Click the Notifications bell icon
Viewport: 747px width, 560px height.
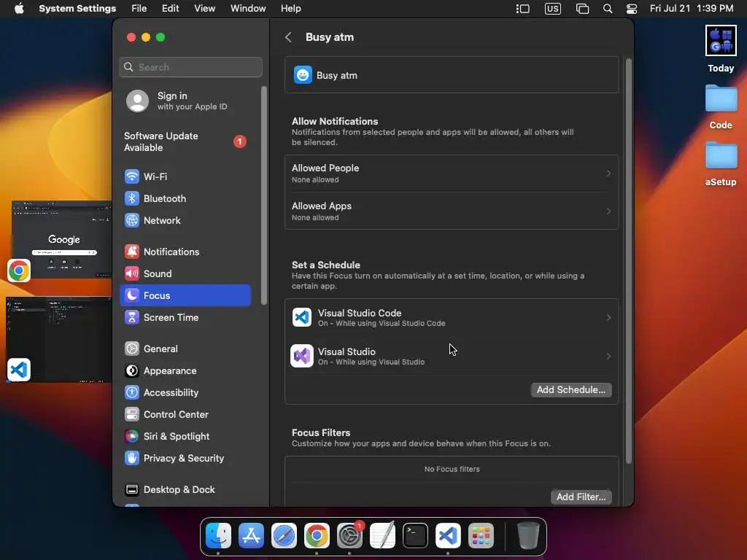tap(132, 252)
